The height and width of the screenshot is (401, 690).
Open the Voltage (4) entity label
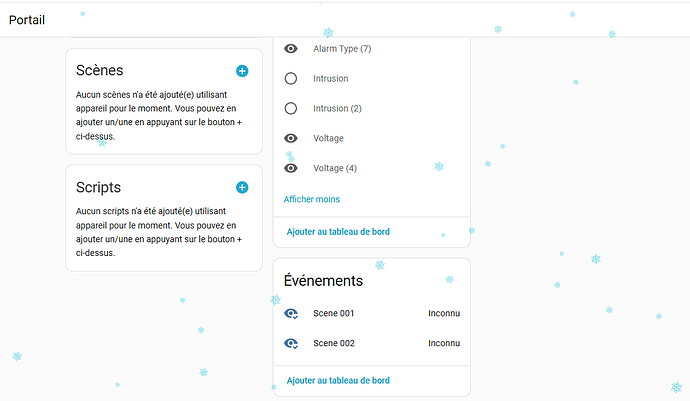point(335,168)
